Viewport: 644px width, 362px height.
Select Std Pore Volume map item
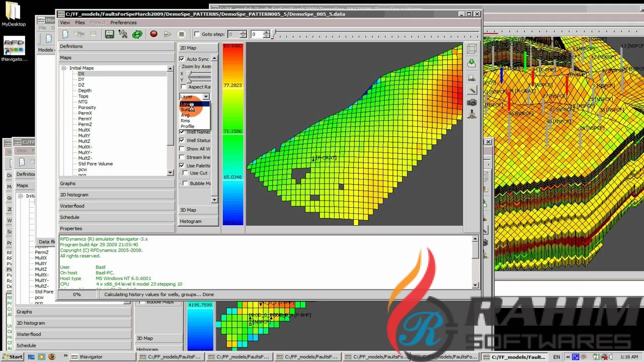[x=96, y=164]
